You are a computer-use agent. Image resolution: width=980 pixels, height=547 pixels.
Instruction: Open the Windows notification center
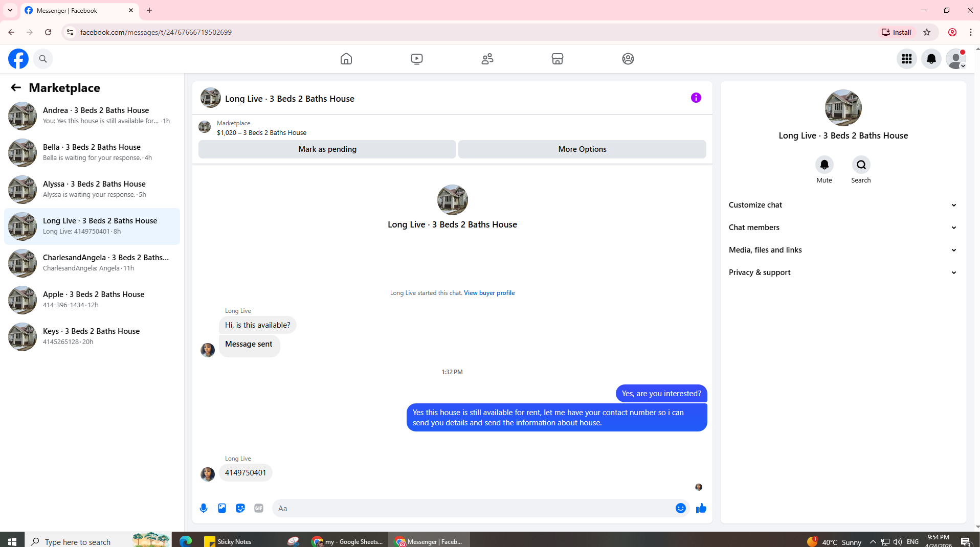(966, 542)
